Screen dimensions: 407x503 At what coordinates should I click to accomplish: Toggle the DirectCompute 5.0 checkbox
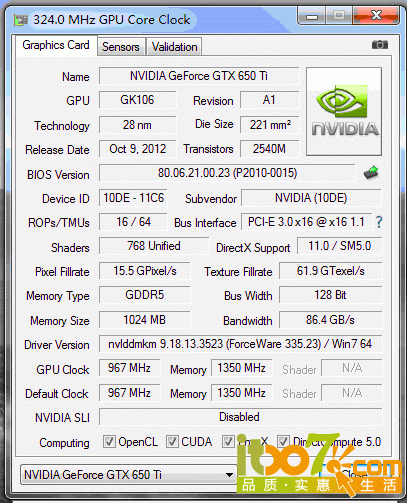click(x=283, y=442)
